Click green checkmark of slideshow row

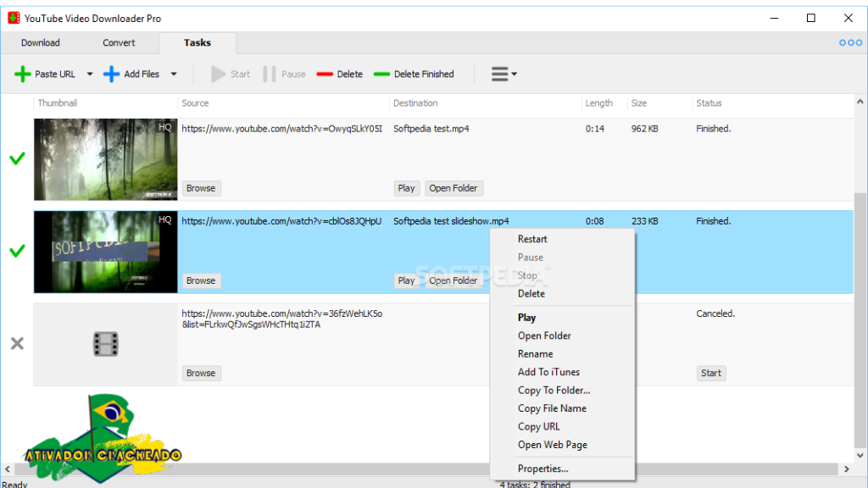(17, 251)
